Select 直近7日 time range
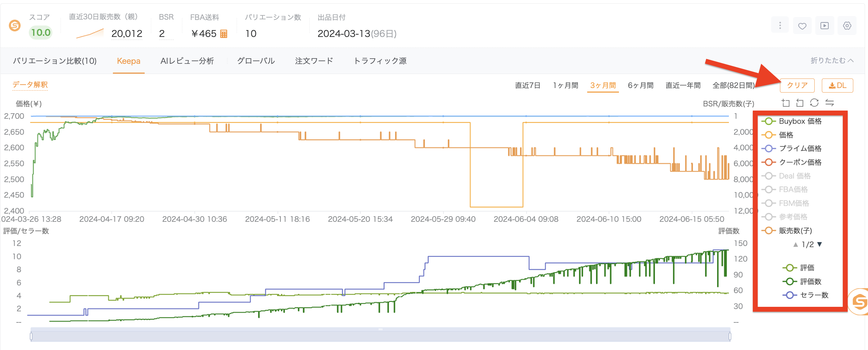This screenshot has width=868, height=350. (528, 86)
